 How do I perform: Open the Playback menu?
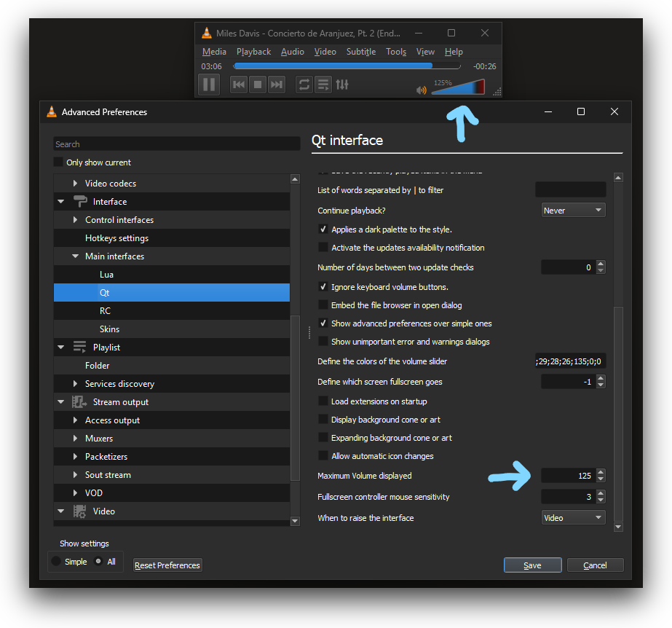(x=253, y=52)
